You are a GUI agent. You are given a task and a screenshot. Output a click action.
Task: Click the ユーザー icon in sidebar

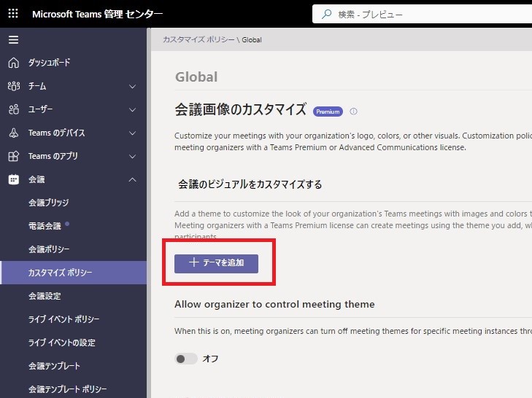pyautogui.click(x=14, y=109)
